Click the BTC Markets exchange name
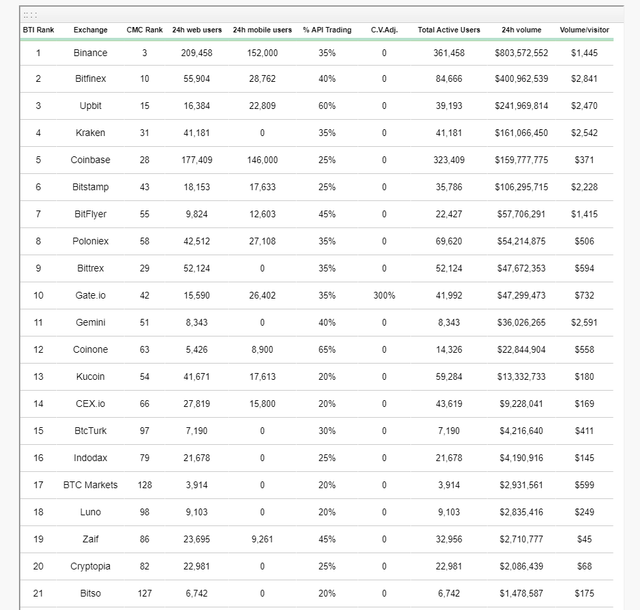The width and height of the screenshot is (640, 610). [90, 485]
